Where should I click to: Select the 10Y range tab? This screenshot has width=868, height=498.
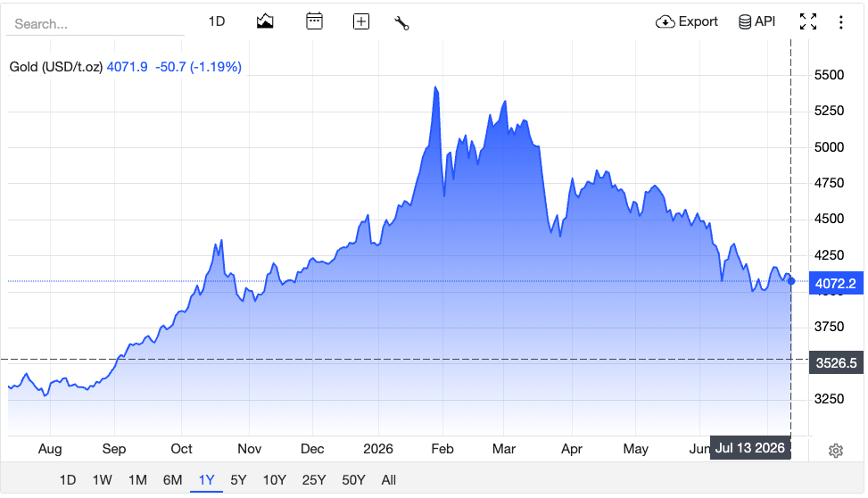[274, 480]
